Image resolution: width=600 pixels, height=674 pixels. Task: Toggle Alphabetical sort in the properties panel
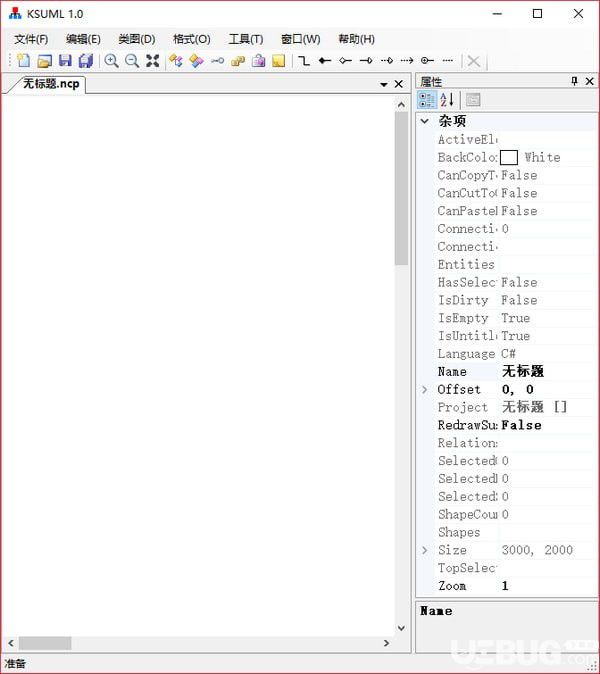[447, 100]
